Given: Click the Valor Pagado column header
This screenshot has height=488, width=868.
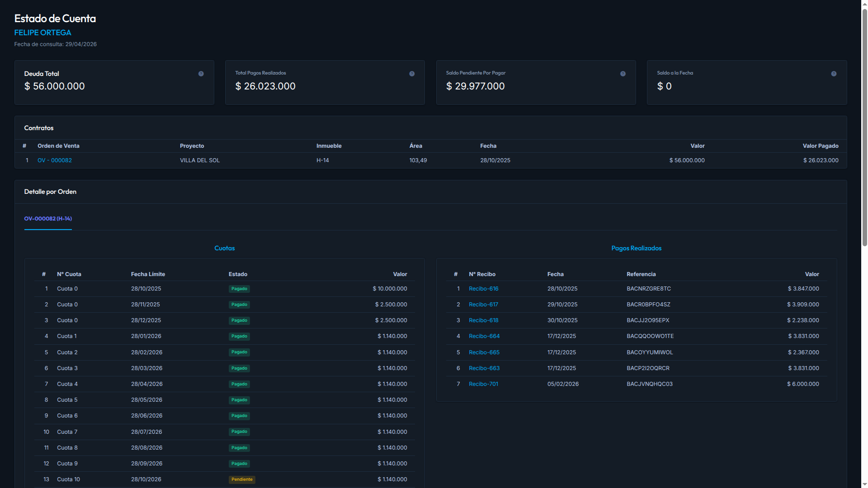Looking at the screenshot, I should [821, 146].
